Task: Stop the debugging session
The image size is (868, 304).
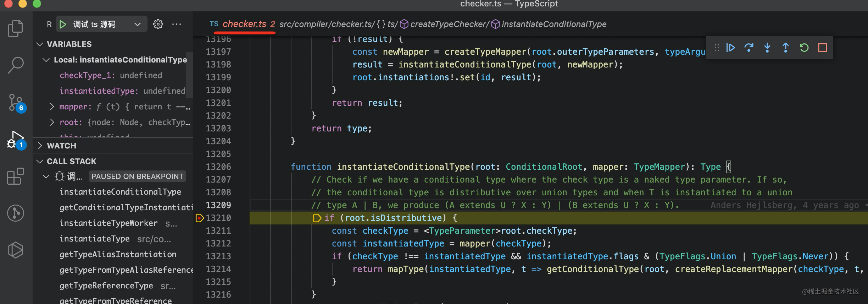Action: [823, 48]
